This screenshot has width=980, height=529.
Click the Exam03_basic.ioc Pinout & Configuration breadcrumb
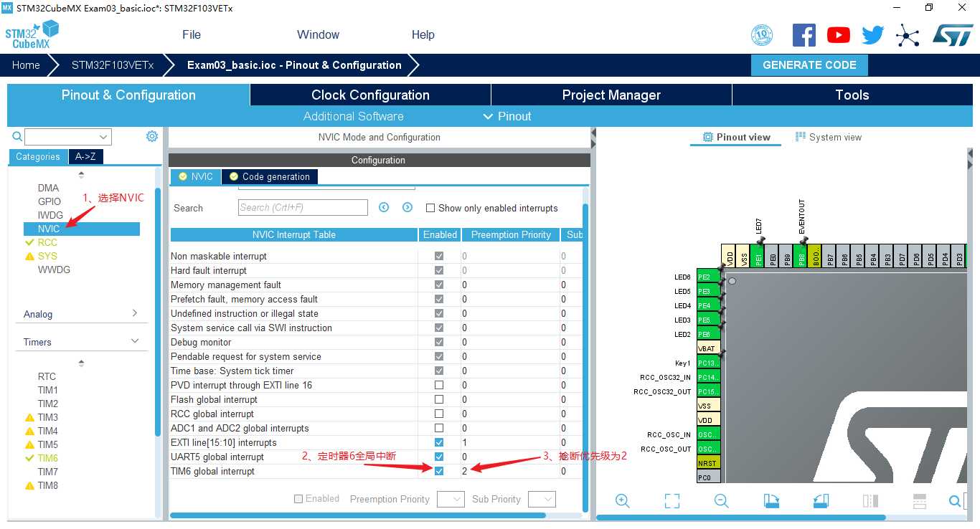294,65
